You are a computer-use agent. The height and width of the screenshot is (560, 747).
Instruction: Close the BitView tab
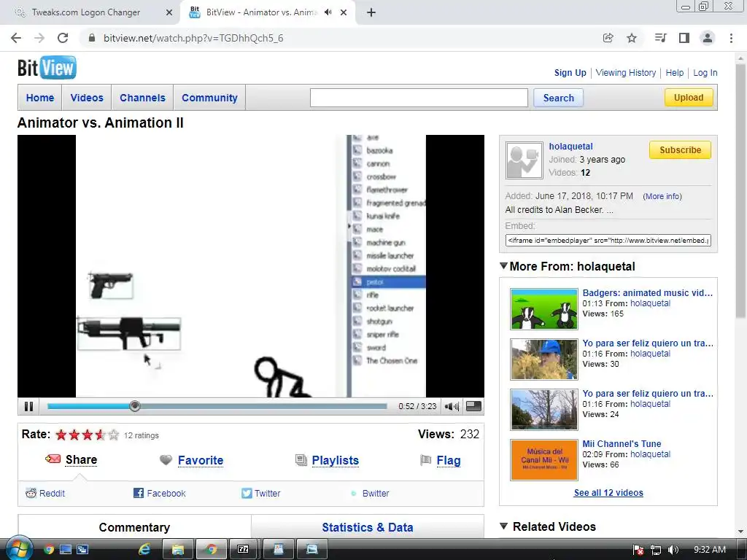(344, 12)
